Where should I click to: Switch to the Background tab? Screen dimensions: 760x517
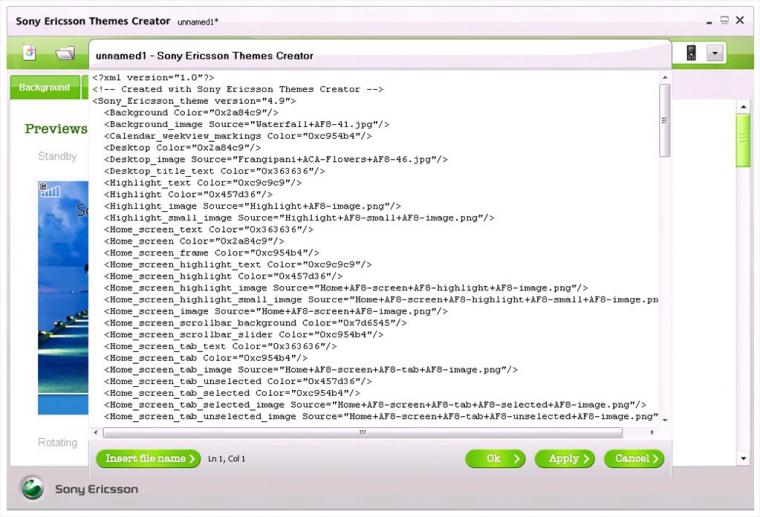[45, 87]
